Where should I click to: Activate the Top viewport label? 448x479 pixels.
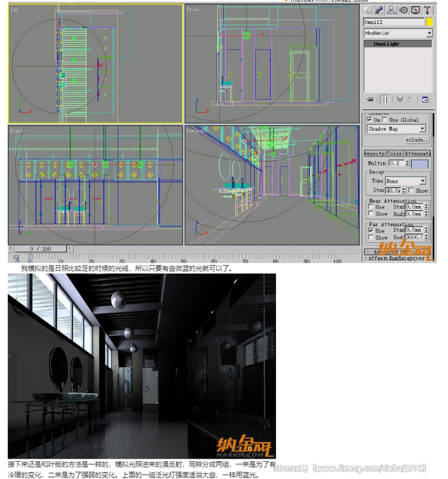coord(14,10)
